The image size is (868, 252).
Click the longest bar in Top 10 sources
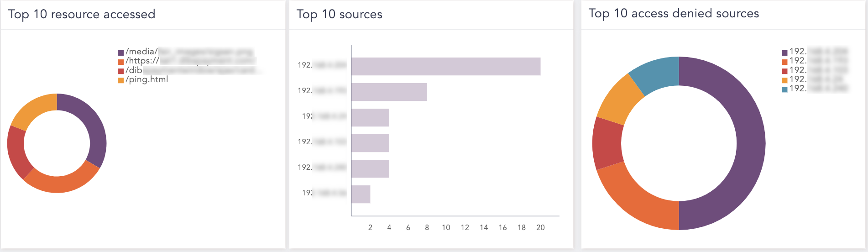446,67
